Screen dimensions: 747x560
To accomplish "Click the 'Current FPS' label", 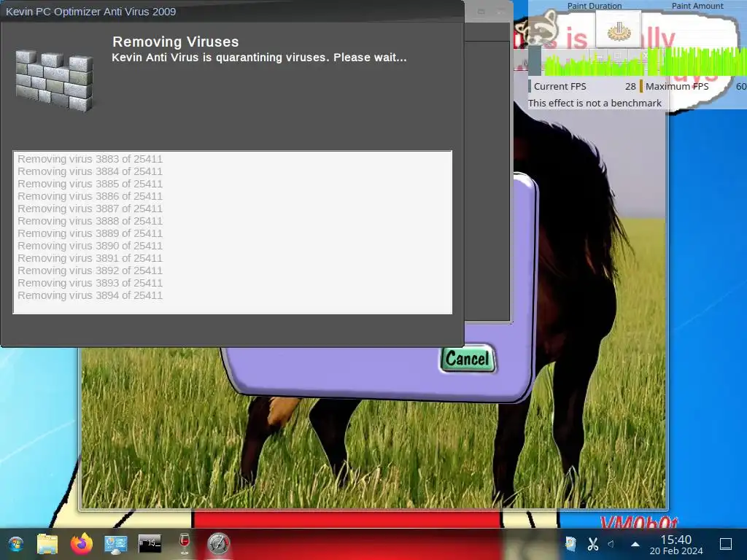I will [x=560, y=87].
